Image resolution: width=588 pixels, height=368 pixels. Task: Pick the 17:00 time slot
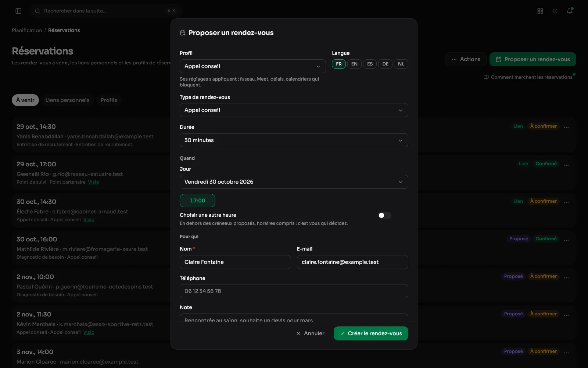pyautogui.click(x=197, y=201)
